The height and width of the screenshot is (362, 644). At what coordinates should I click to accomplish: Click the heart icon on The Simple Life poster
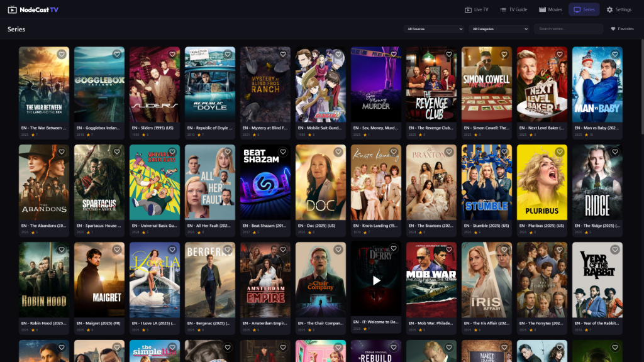(x=172, y=348)
